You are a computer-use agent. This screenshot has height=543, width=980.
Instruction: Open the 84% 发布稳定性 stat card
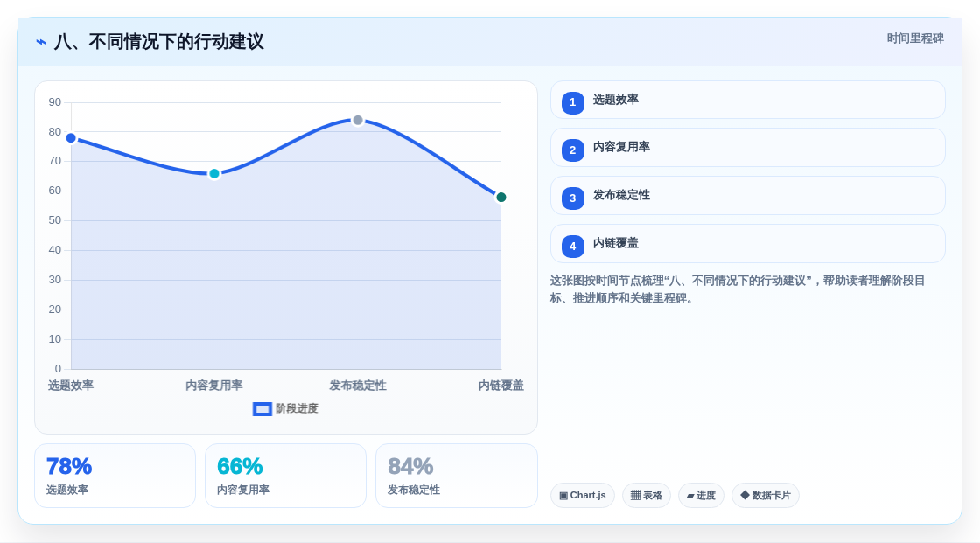click(456, 477)
